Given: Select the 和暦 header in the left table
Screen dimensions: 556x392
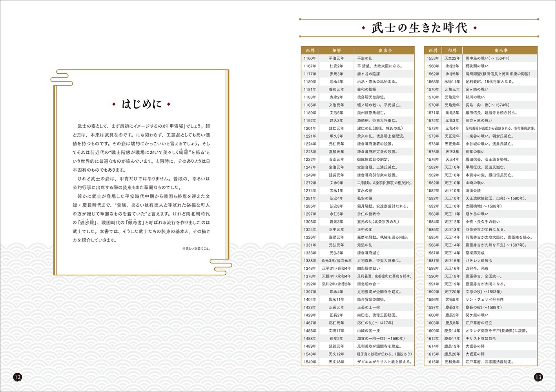Looking at the screenshot, I should click(336, 51).
